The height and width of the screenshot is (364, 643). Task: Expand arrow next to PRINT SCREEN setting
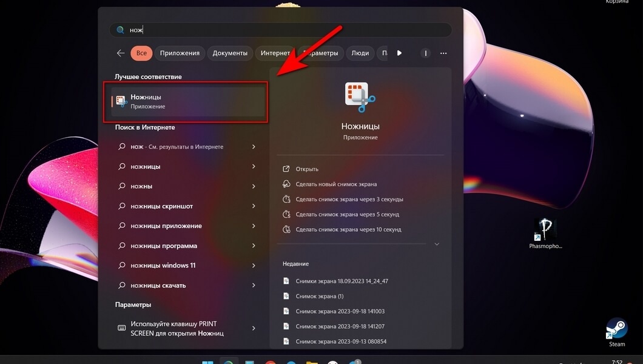[254, 328]
